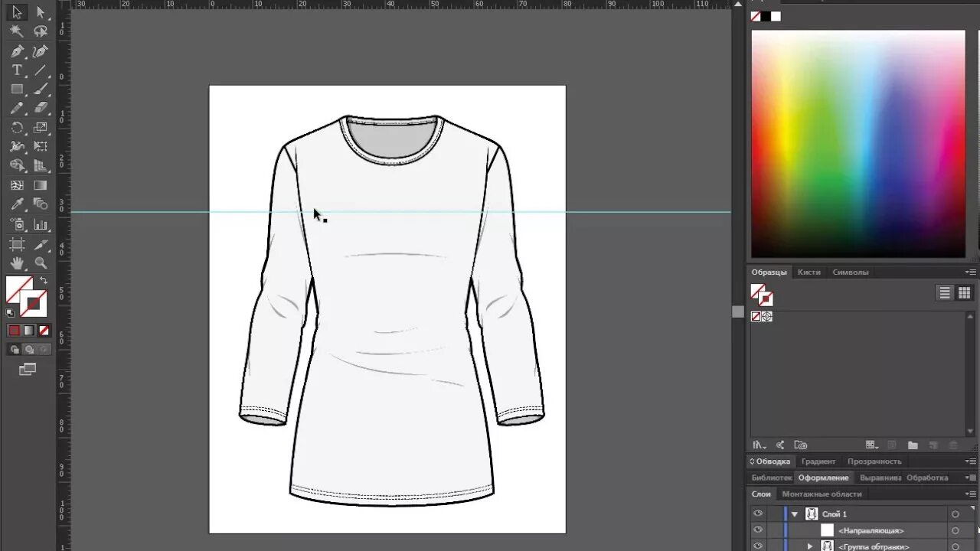Pick the Mesh tool
The width and height of the screenshot is (980, 551).
pos(17,185)
